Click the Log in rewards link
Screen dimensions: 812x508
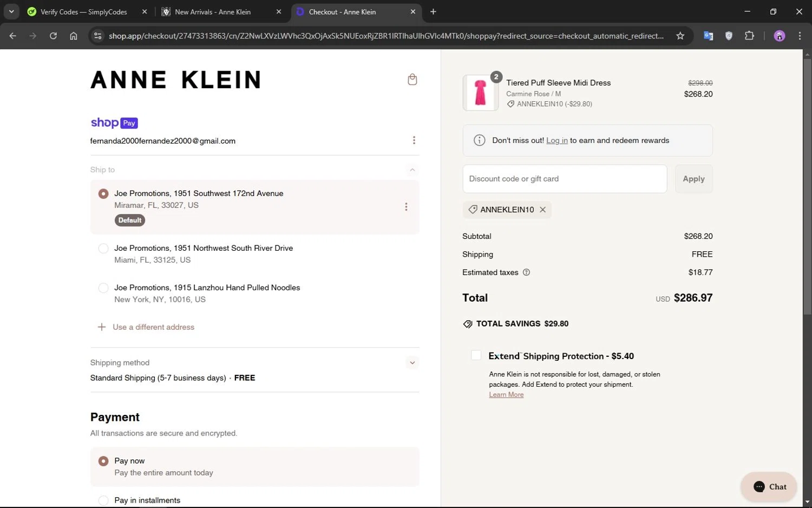pos(556,140)
